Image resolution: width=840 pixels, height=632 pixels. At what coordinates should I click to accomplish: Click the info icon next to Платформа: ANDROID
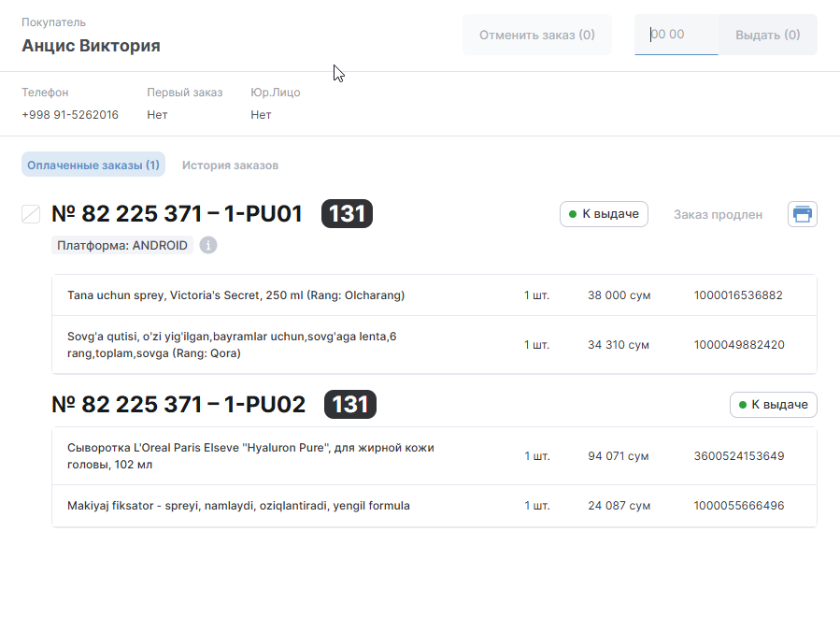point(208,245)
